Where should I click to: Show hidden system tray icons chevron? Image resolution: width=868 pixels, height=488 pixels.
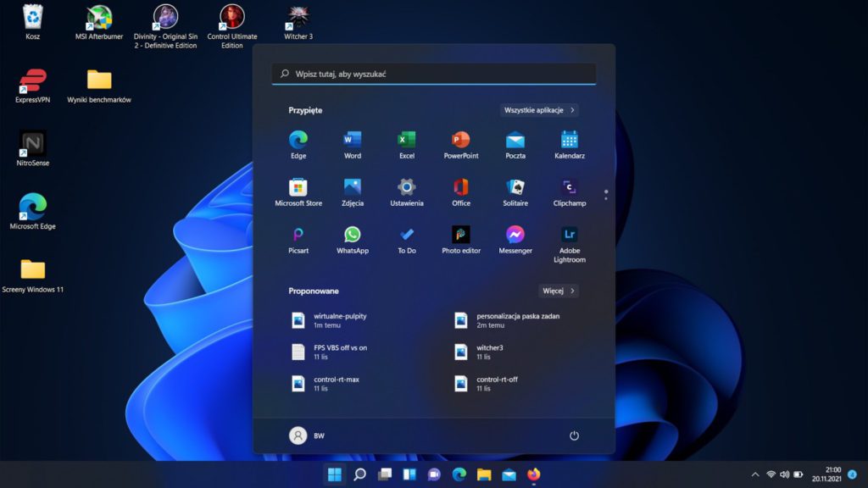pyautogui.click(x=755, y=474)
